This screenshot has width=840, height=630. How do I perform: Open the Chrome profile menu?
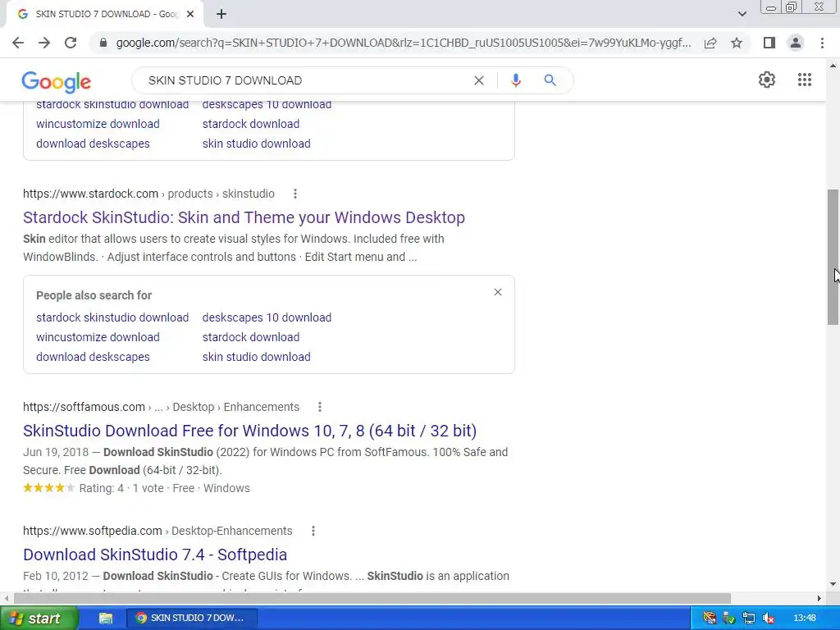796,43
